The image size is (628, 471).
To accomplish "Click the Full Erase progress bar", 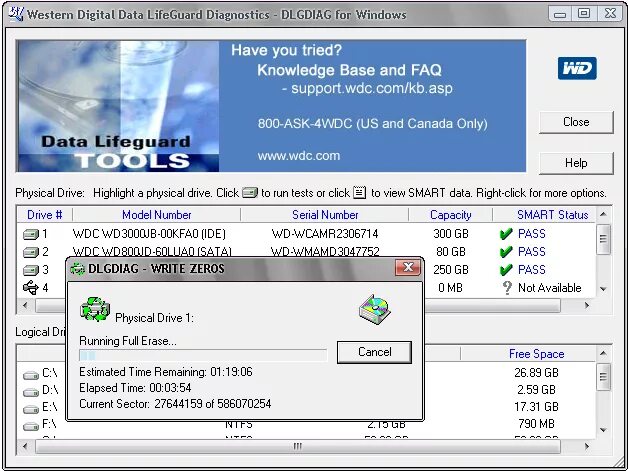I will coord(203,355).
